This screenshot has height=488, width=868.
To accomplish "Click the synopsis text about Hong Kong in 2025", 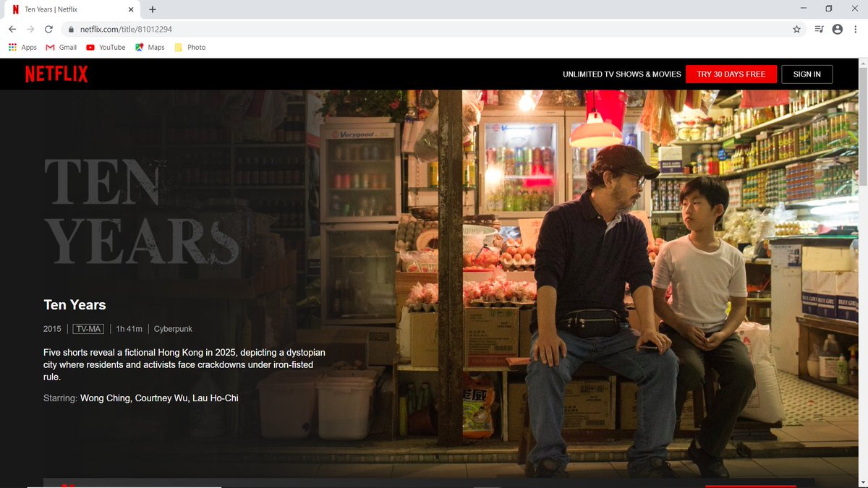I will click(184, 364).
